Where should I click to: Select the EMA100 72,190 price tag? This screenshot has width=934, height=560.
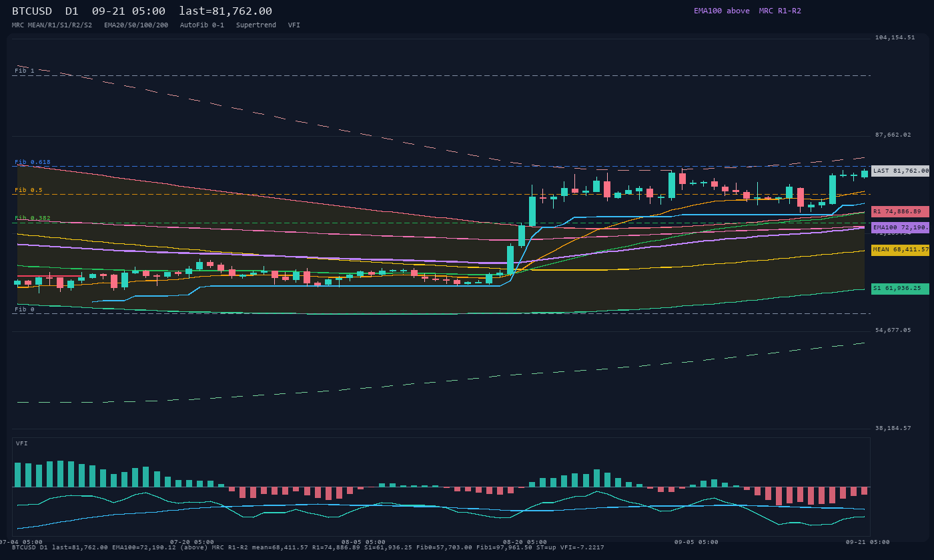pyautogui.click(x=900, y=227)
